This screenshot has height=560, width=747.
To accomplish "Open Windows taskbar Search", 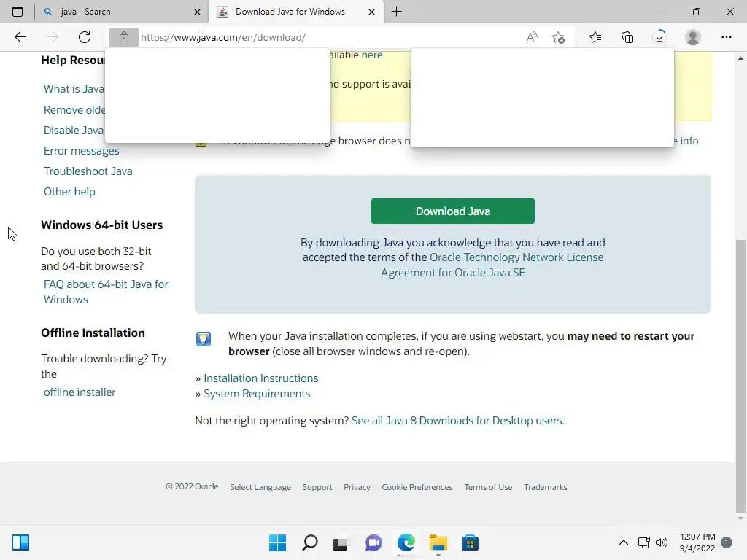I will click(309, 542).
